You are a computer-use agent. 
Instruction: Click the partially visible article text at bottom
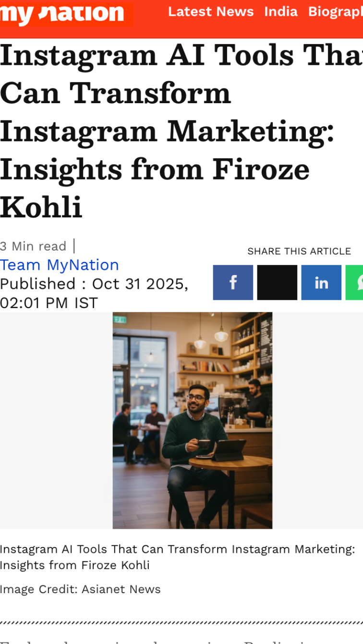pos(181,640)
